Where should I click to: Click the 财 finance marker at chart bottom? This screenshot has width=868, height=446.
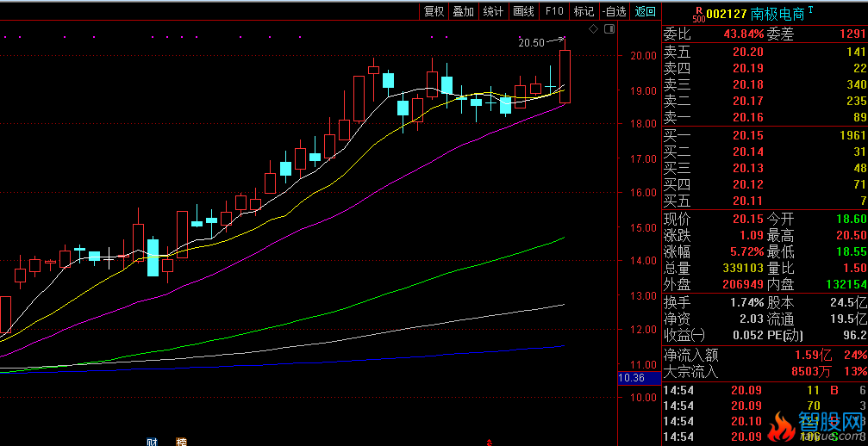click(x=152, y=442)
